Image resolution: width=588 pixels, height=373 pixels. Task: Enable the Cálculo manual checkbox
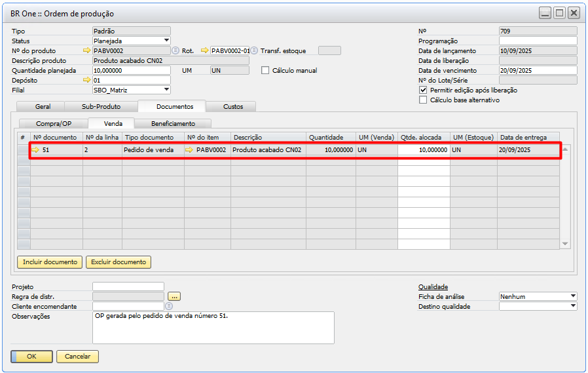click(266, 70)
